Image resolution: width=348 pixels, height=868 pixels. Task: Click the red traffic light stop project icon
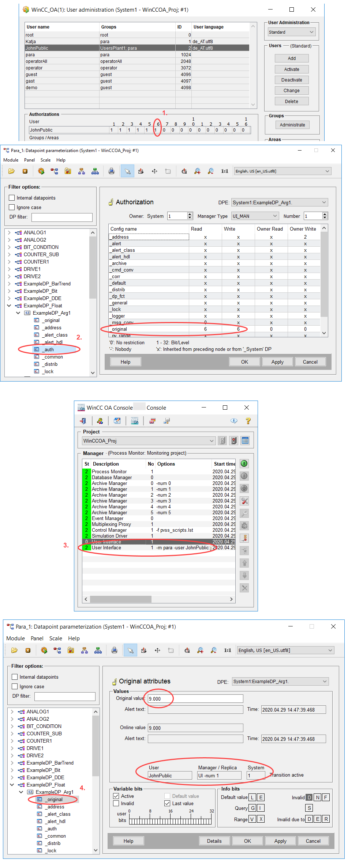click(x=234, y=441)
